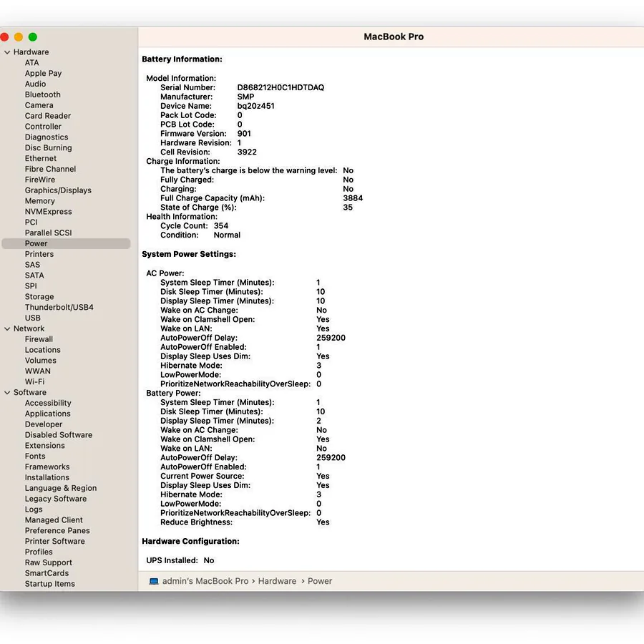Select Managed Client entry
The height and width of the screenshot is (644, 644).
pyautogui.click(x=54, y=520)
